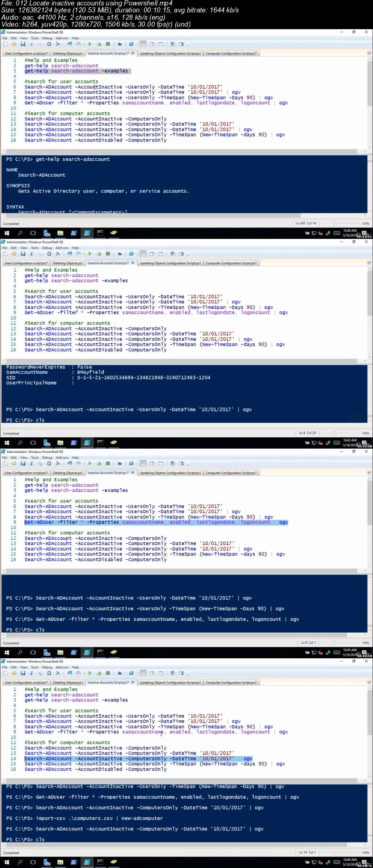Click highlighted line 3 get-help -examples text
Screen dimensions: 373x868
tap(76, 71)
